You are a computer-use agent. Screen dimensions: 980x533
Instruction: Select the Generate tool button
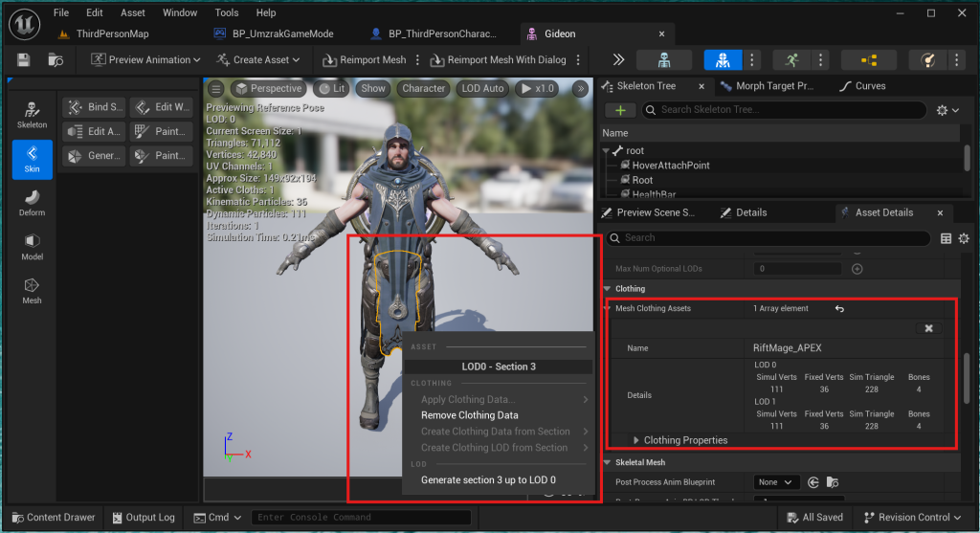click(95, 156)
